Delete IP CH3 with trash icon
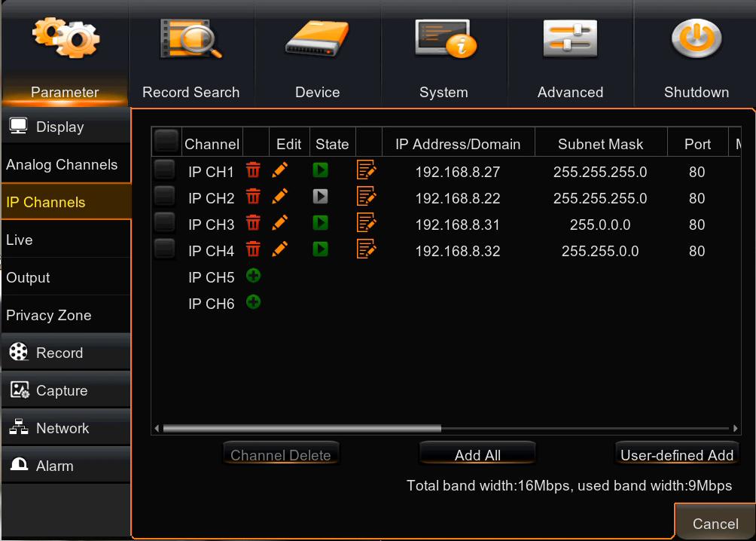The image size is (756, 541). pos(253,222)
